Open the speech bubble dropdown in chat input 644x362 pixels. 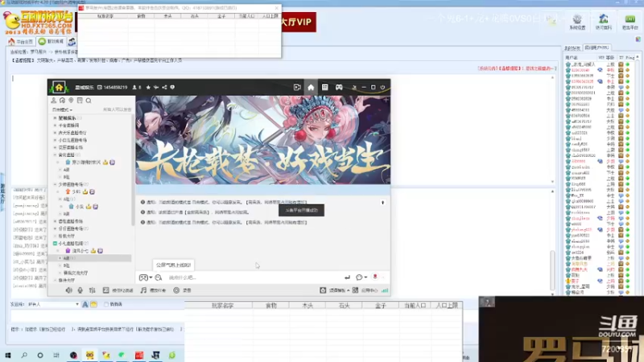[361, 278]
